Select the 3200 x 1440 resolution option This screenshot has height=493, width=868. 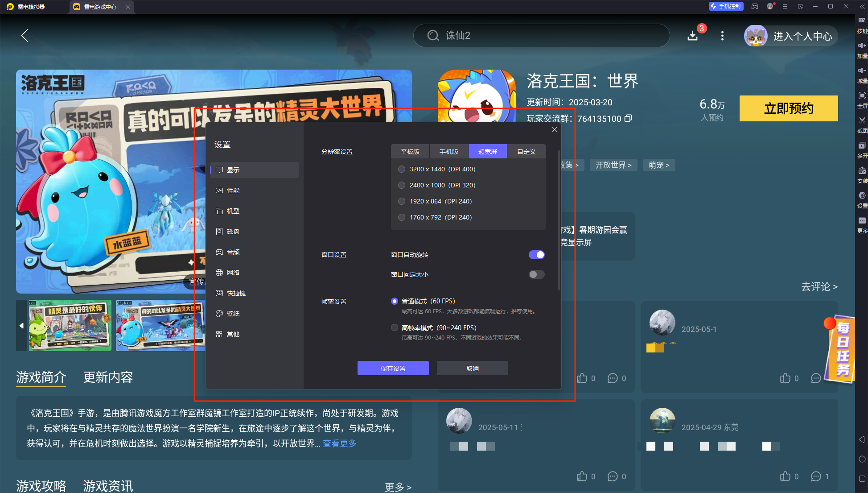[401, 169]
